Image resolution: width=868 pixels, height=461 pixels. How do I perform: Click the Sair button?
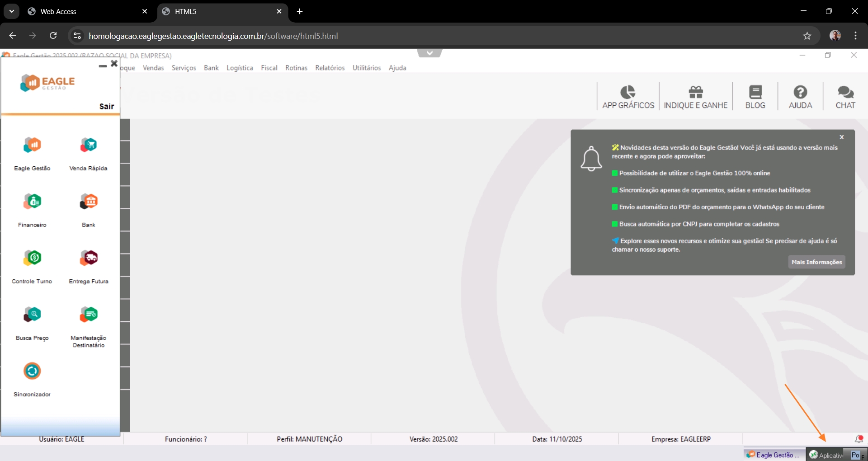click(x=107, y=106)
